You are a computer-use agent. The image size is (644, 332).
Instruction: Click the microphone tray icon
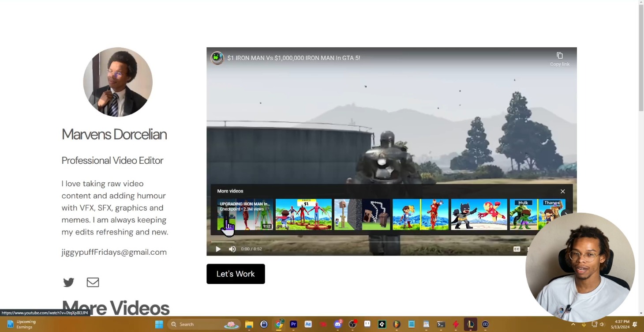pos(584,324)
